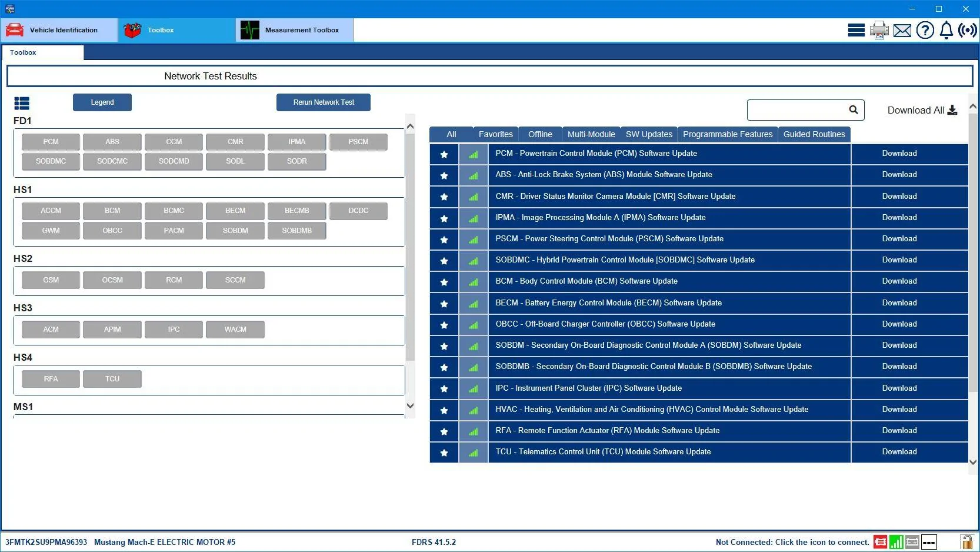
Task: Toggle the module list view icon
Action: [22, 104]
